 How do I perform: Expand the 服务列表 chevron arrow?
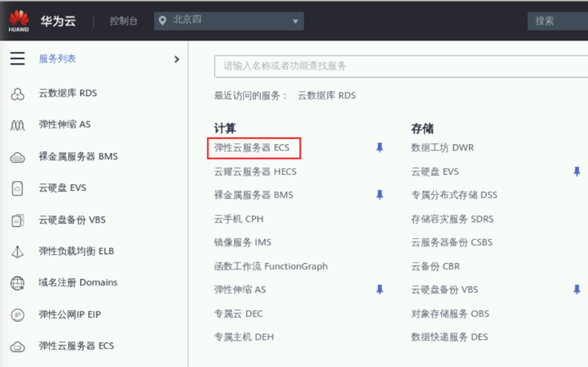click(177, 59)
